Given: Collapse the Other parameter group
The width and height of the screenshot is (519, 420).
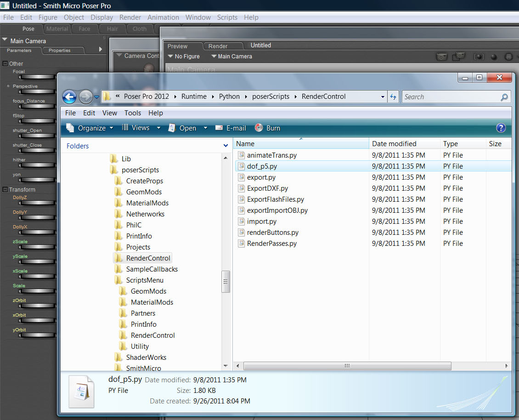Looking at the screenshot, I should [5, 64].
